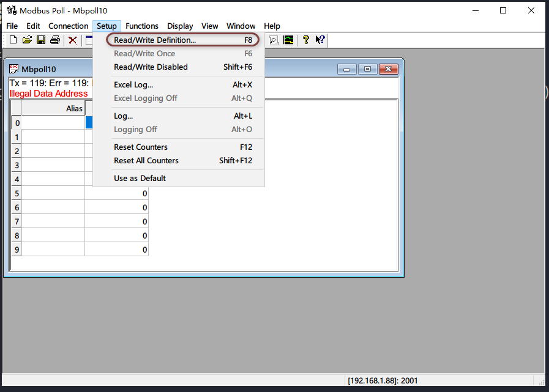Screen dimensions: 549x392
Task: Maximize the Modbus Poll main window
Action: coord(503,10)
